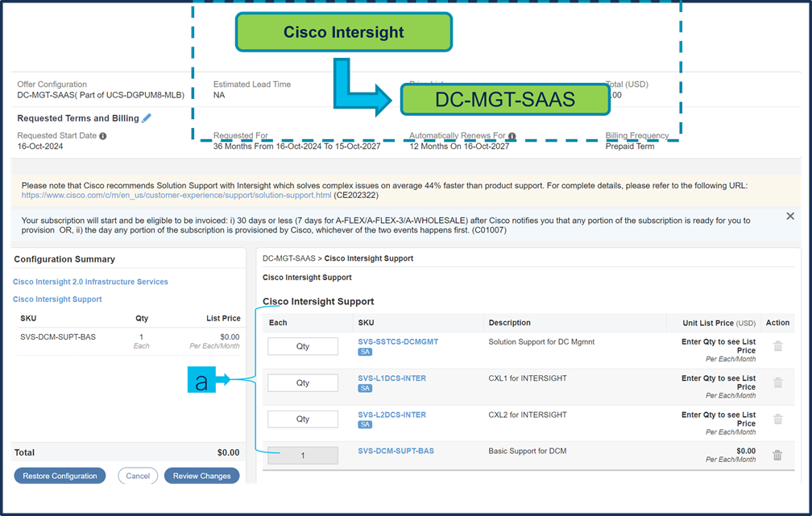
Task: Click the SKU column header in support table
Action: coord(366,323)
